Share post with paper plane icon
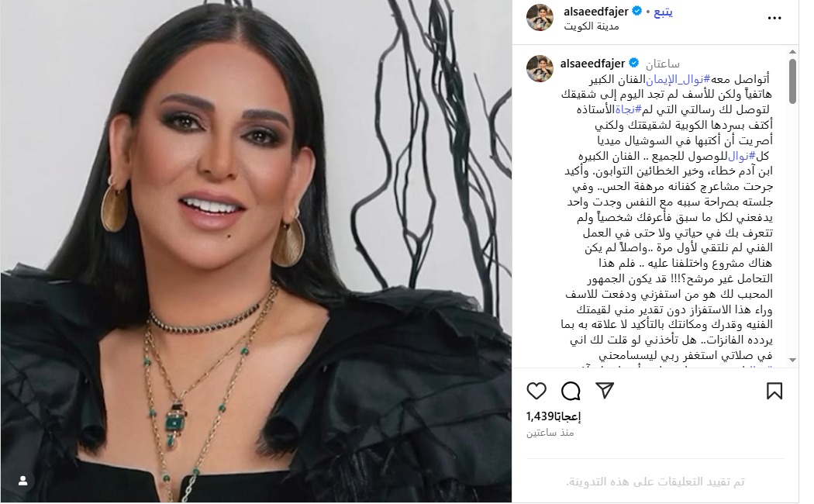Viewport: 814px width, 504px height. (x=605, y=390)
